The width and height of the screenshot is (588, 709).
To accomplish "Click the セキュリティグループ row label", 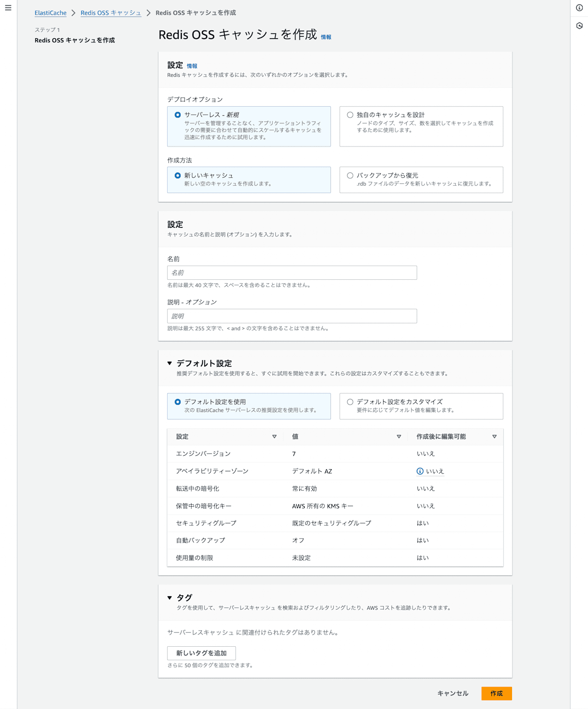I will point(206,523).
